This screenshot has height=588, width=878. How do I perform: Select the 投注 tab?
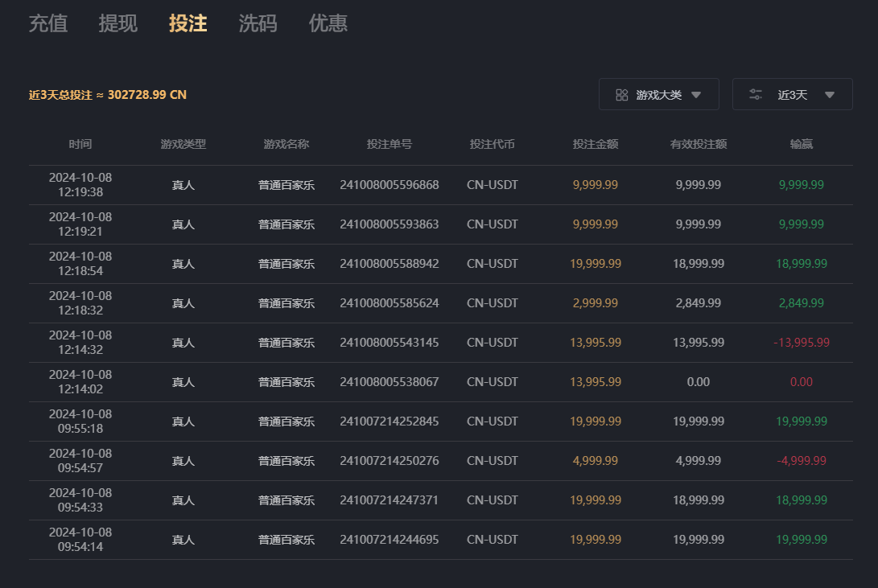[x=188, y=23]
